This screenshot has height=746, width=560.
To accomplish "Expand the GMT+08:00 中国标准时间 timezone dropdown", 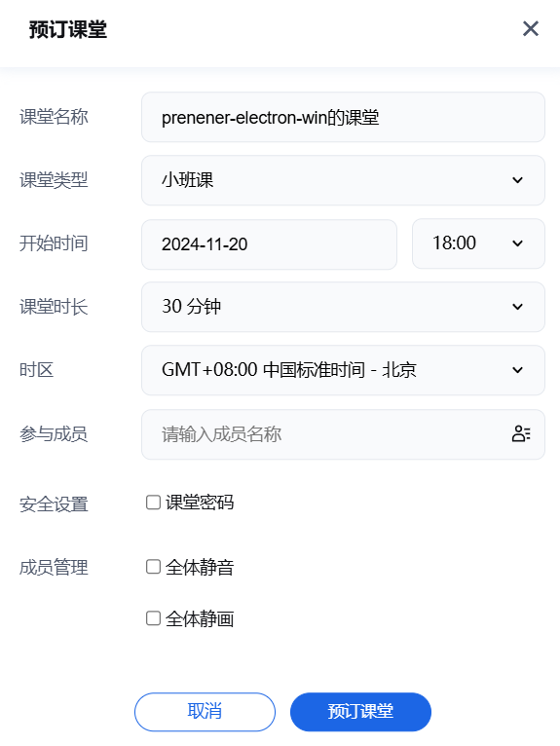I will [343, 370].
